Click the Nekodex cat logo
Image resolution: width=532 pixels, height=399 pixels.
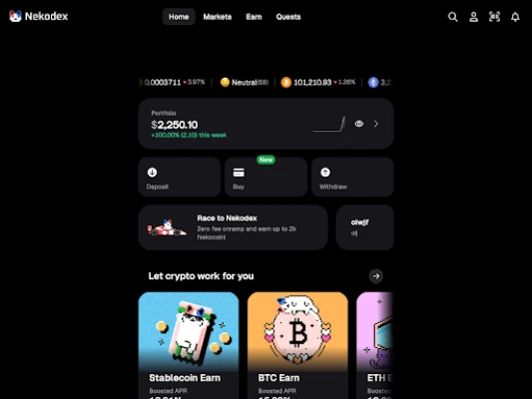tap(15, 16)
